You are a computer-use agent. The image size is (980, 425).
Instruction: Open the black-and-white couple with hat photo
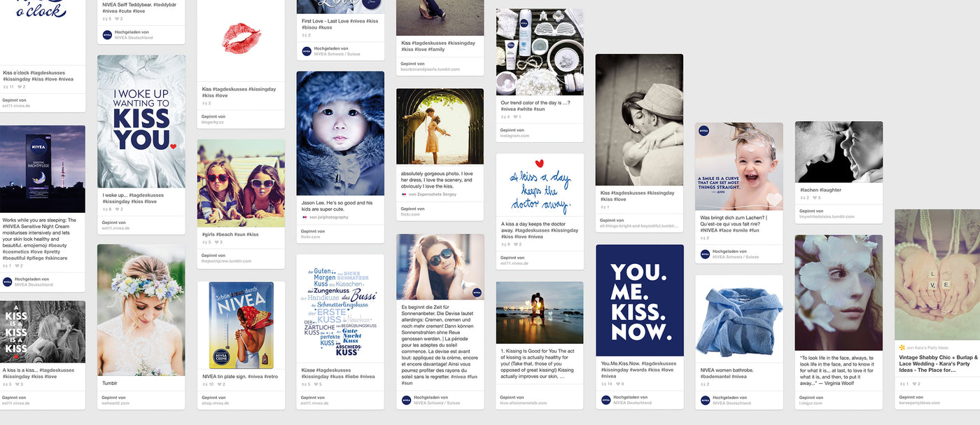640,120
